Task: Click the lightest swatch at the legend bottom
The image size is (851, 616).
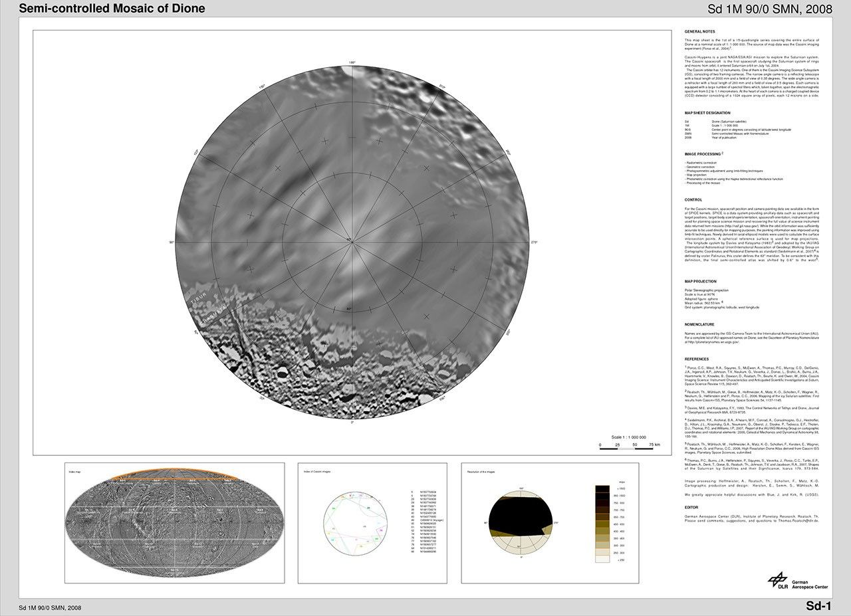Action: [x=602, y=559]
